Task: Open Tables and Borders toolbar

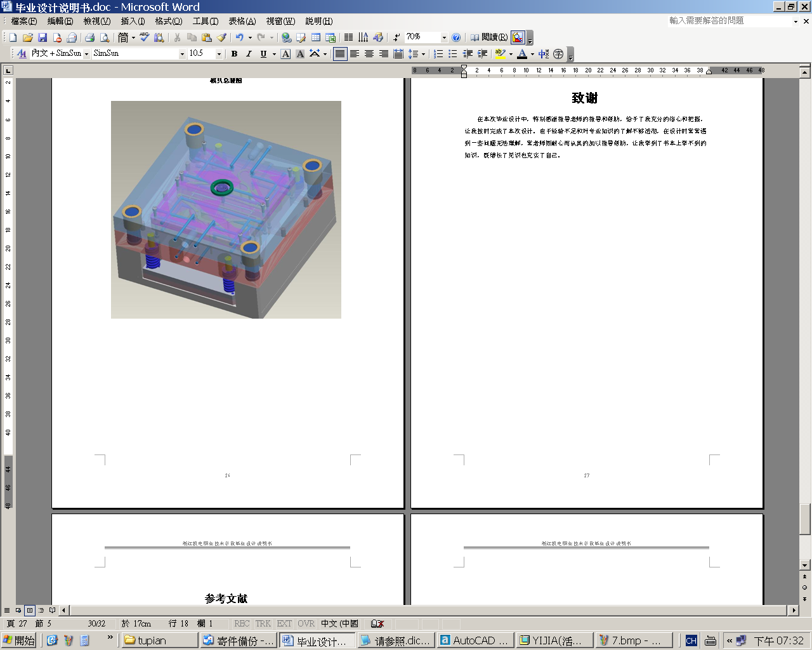Action: click(x=301, y=37)
